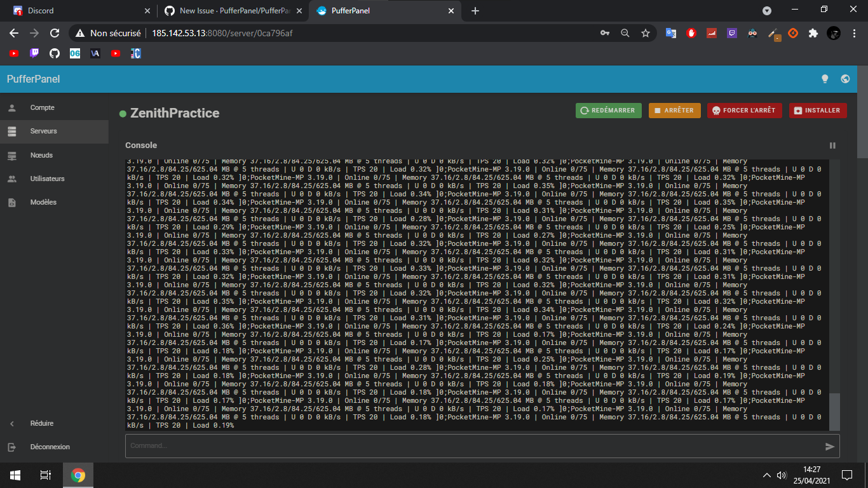Open the language selector globe icon

tap(845, 79)
